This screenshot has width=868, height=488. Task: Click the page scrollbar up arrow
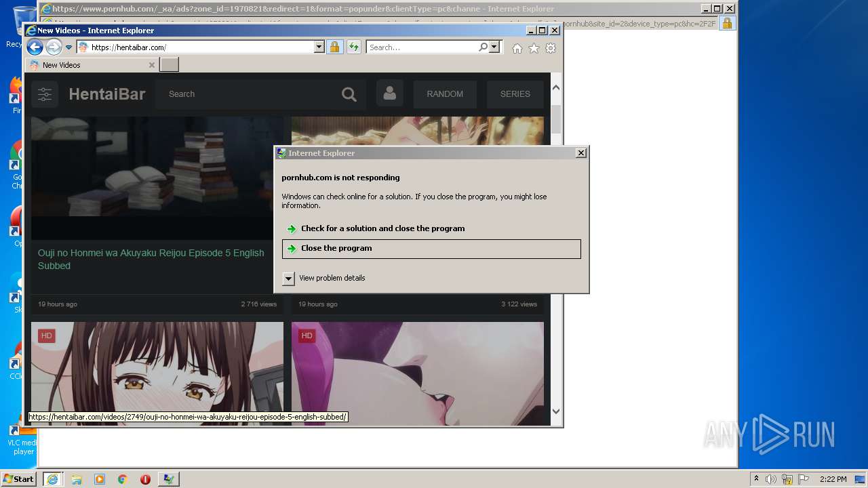556,87
